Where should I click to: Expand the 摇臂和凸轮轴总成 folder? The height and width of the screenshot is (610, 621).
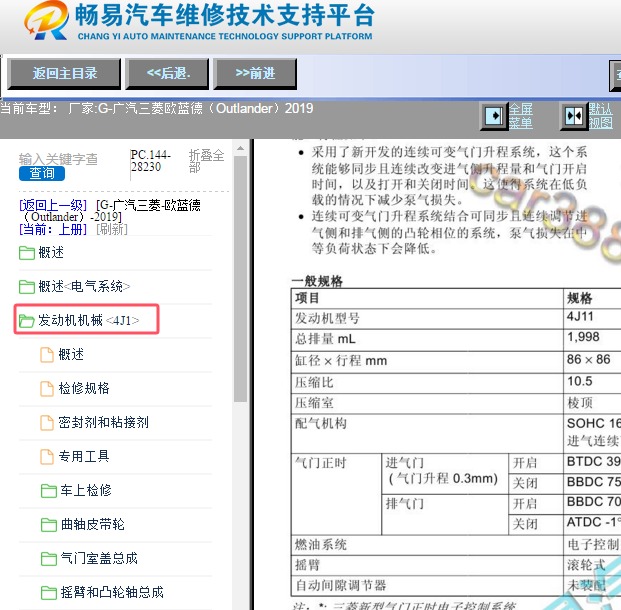tap(112, 592)
